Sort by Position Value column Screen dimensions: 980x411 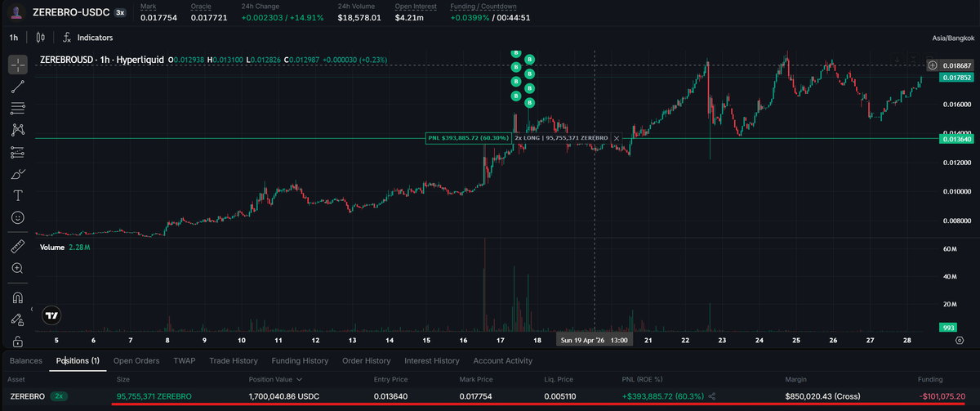274,380
